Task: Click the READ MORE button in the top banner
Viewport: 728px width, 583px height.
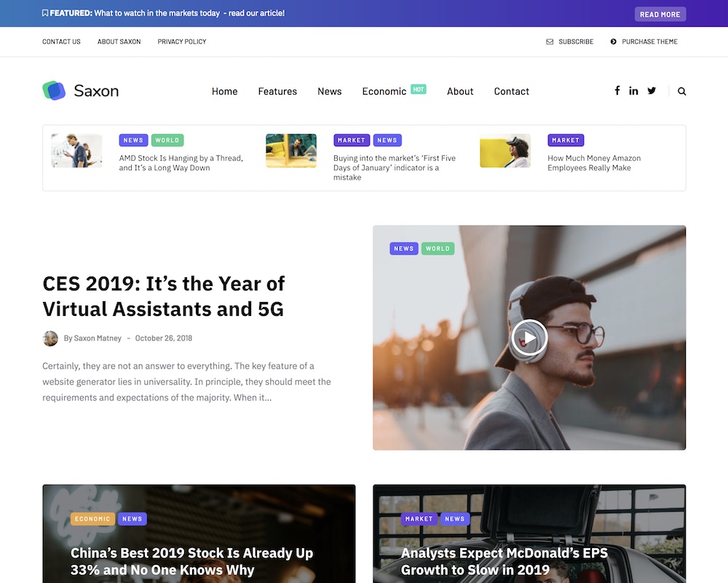Action: 660,14
